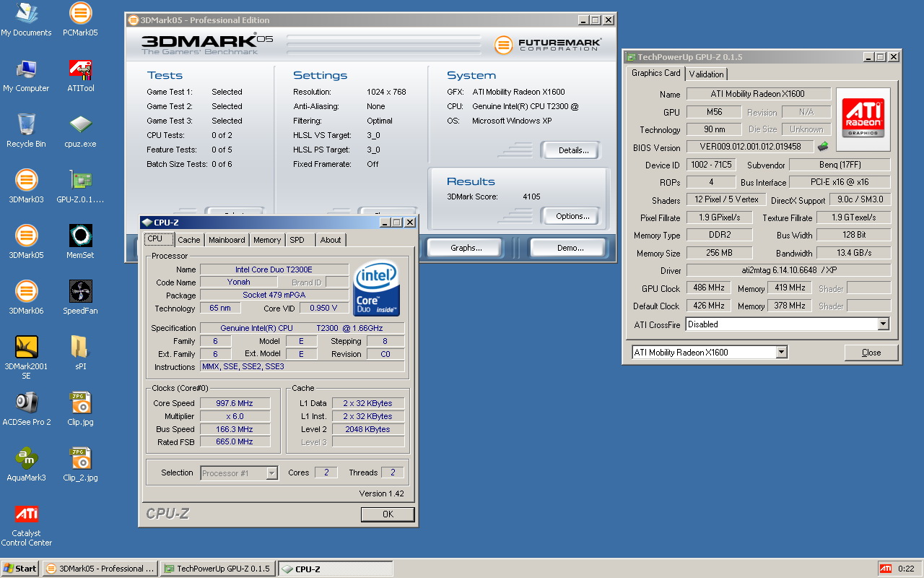Open 3DMark06 desktop shortcut
Screen dimensions: 924x578
[26, 298]
